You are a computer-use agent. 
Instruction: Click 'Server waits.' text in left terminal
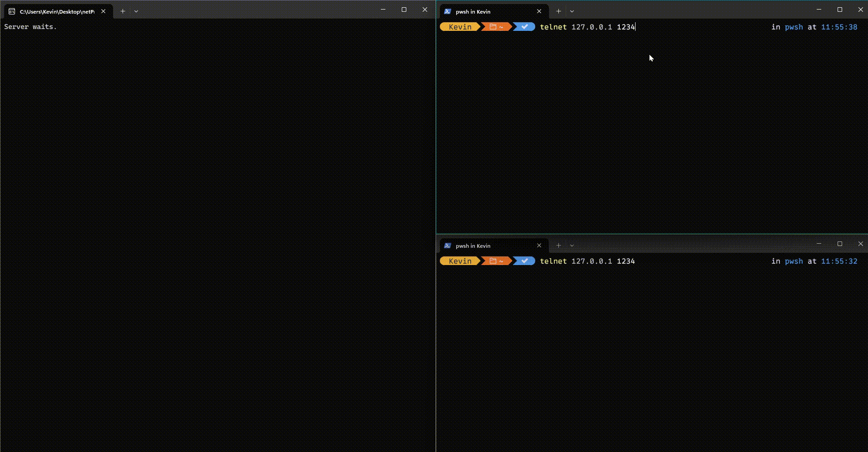(x=30, y=27)
